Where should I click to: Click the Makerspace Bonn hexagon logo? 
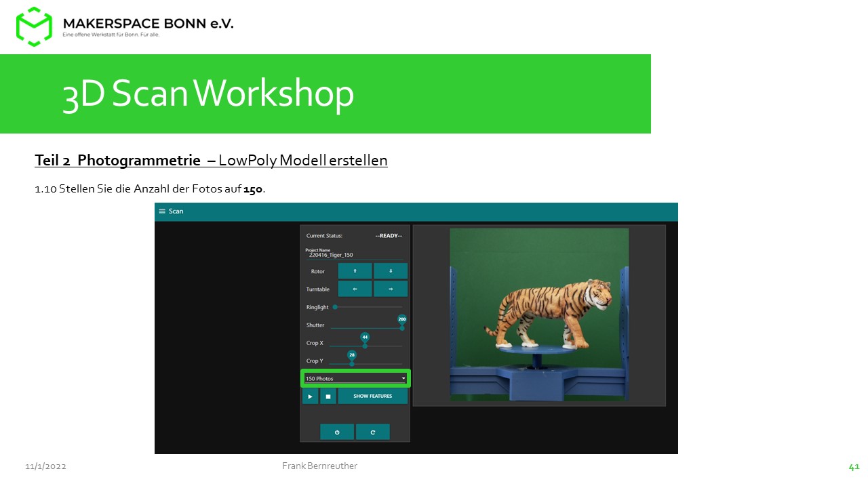pyautogui.click(x=34, y=26)
